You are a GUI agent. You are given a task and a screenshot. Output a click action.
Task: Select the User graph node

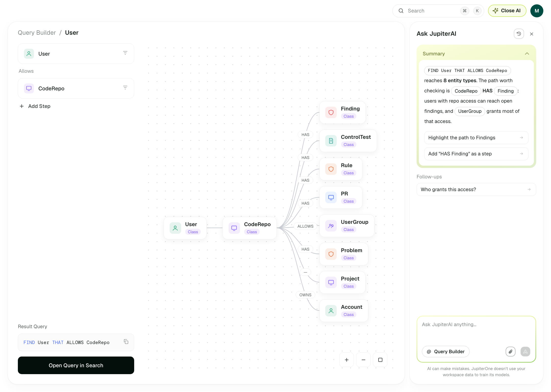point(185,228)
